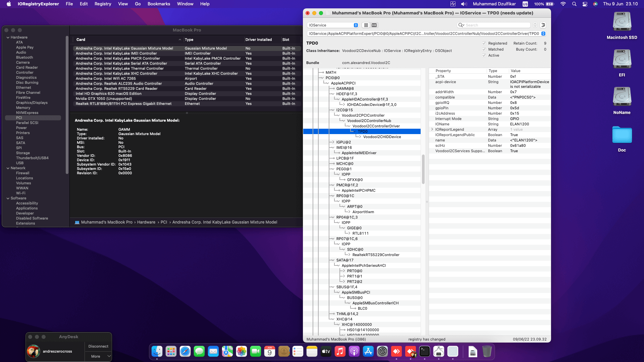Select TPD0 in the registry tree
Image resolution: width=644 pixels, height=362 pixels.
click(x=362, y=131)
